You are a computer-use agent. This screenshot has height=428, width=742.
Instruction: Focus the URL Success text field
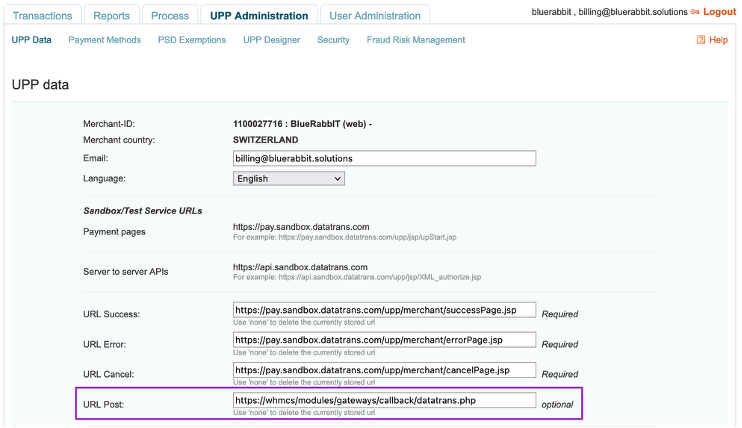(384, 310)
